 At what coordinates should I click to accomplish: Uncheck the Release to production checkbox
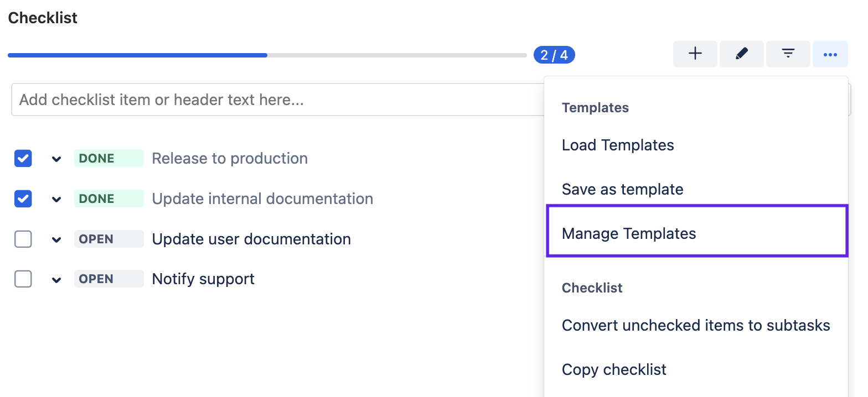23,159
